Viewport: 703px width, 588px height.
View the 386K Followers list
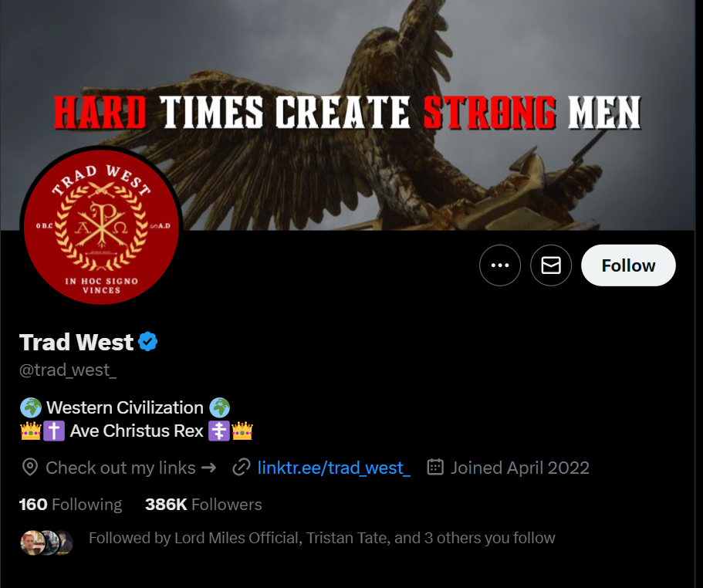pyautogui.click(x=204, y=504)
